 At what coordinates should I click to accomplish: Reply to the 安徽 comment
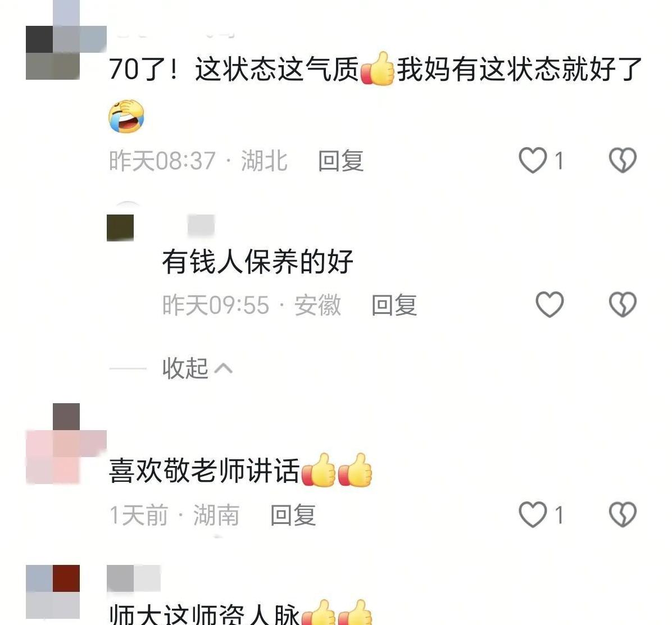pos(394,305)
